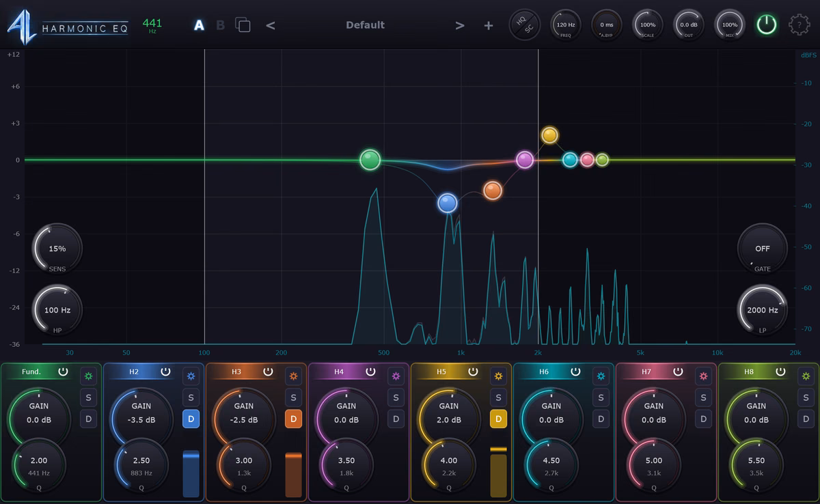Click the Harmonic EQ logo

point(68,26)
